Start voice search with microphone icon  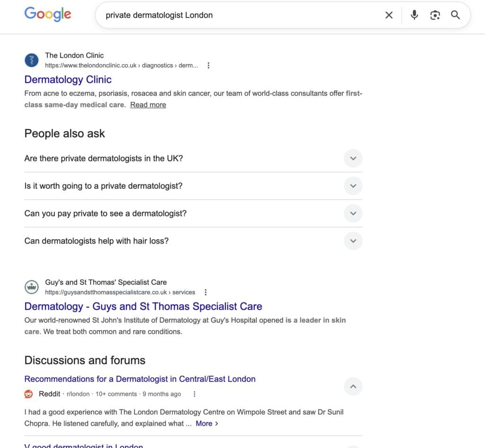[414, 15]
